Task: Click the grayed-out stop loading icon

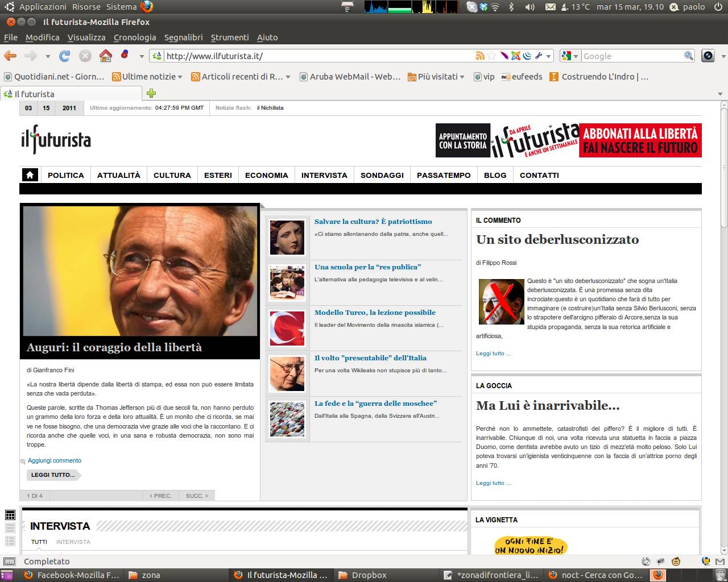Action: click(x=85, y=56)
